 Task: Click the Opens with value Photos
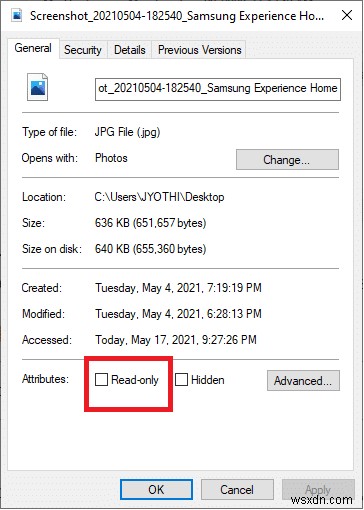click(111, 158)
